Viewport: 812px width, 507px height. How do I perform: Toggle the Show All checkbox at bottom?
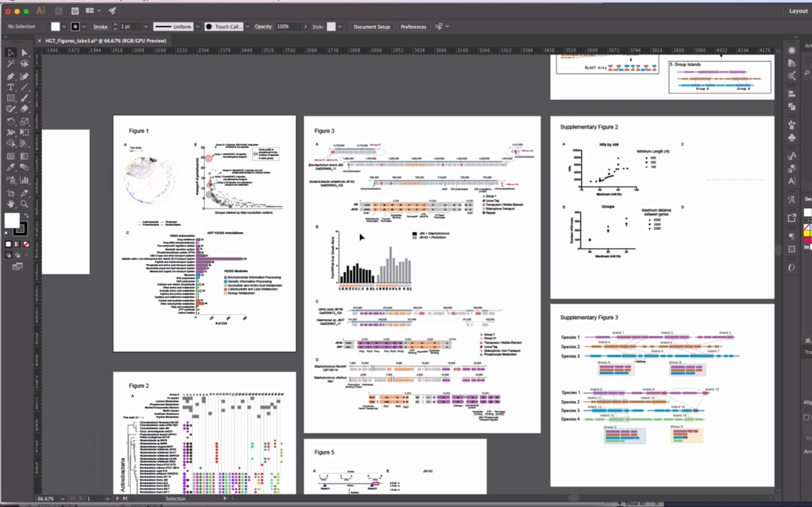click(620, 504)
